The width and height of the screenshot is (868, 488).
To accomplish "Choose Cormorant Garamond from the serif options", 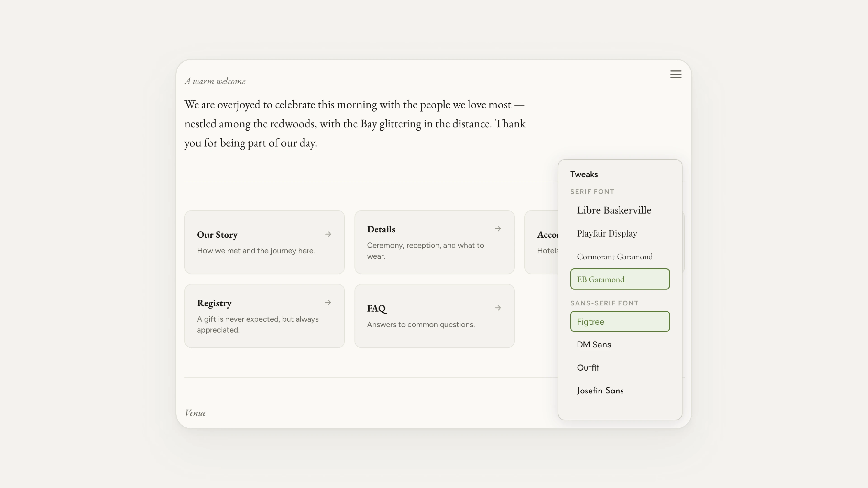I will [x=615, y=256].
